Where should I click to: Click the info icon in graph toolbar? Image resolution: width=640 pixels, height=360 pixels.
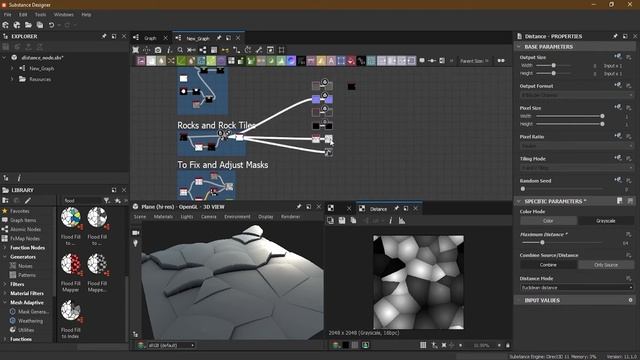pyautogui.click(x=169, y=50)
